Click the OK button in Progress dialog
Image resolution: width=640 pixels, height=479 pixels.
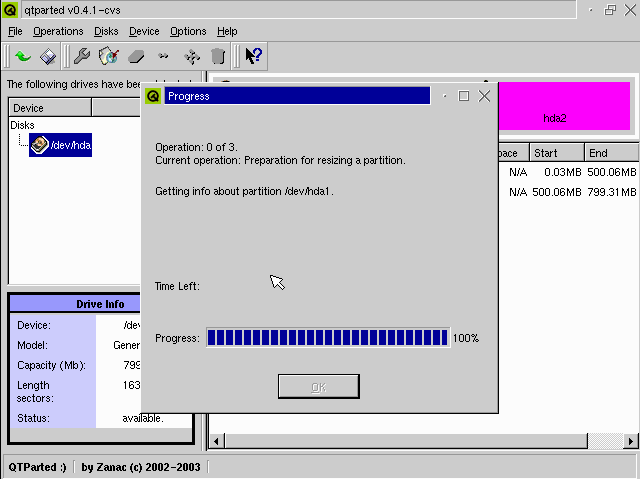coord(319,386)
